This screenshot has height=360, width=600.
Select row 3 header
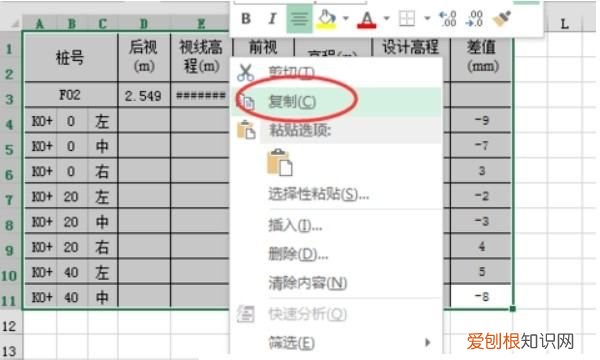tap(9, 99)
